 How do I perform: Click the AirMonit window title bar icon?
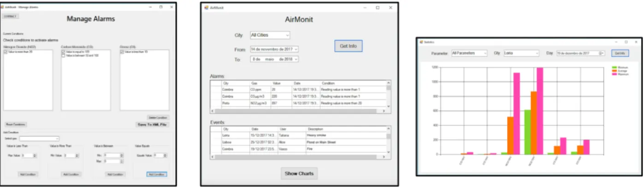(x=207, y=8)
